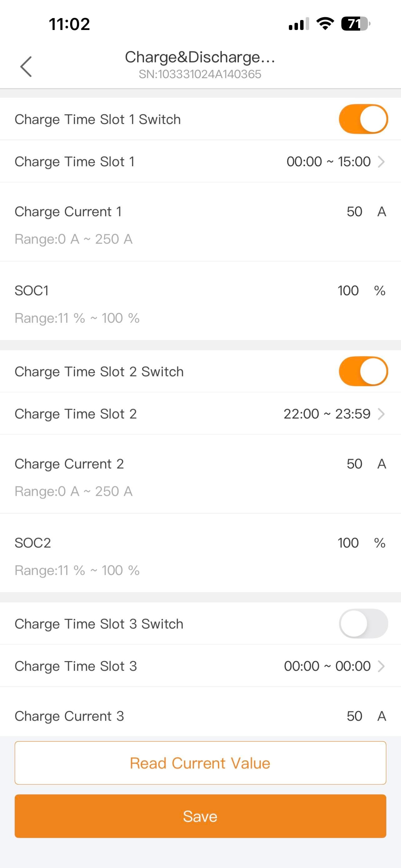The image size is (401, 868).
Task: Edit the SOC1 percentage value
Action: pos(348,291)
